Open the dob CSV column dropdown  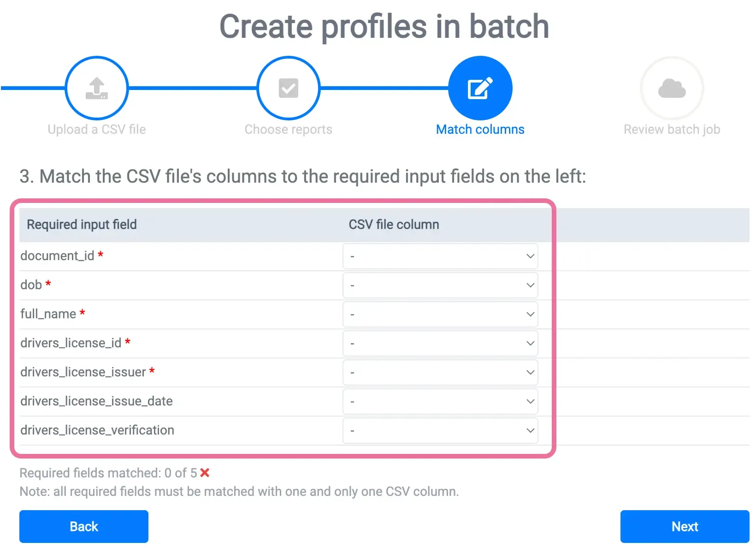pos(440,285)
